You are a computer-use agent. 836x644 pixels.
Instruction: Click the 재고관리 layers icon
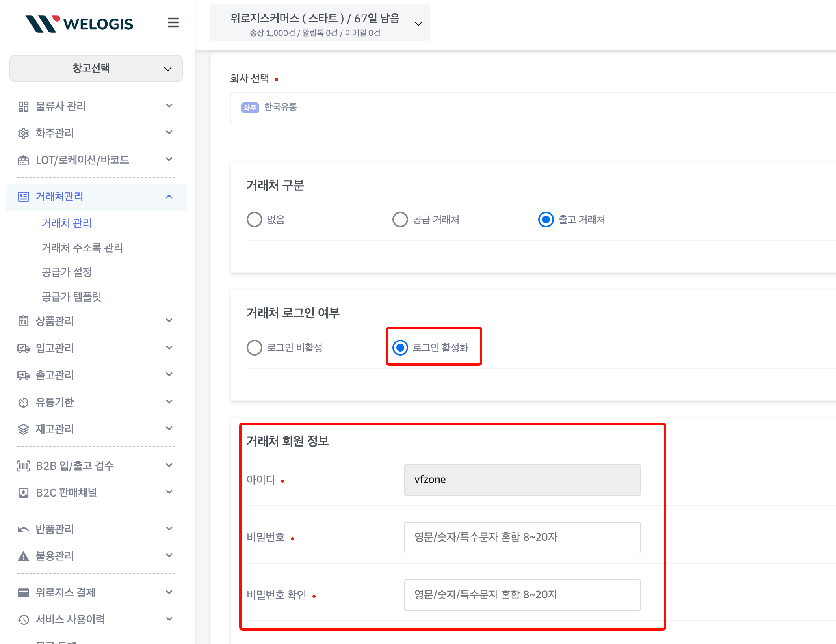tap(23, 429)
